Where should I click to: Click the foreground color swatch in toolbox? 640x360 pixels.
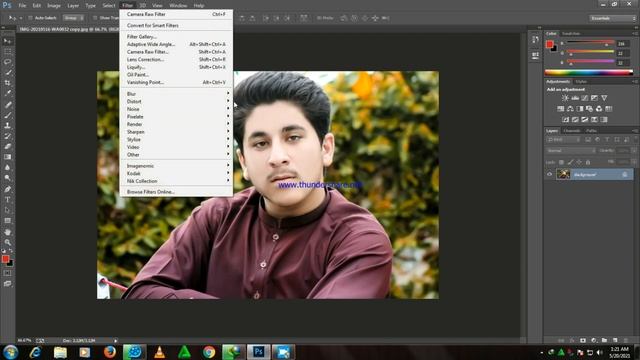5,259
